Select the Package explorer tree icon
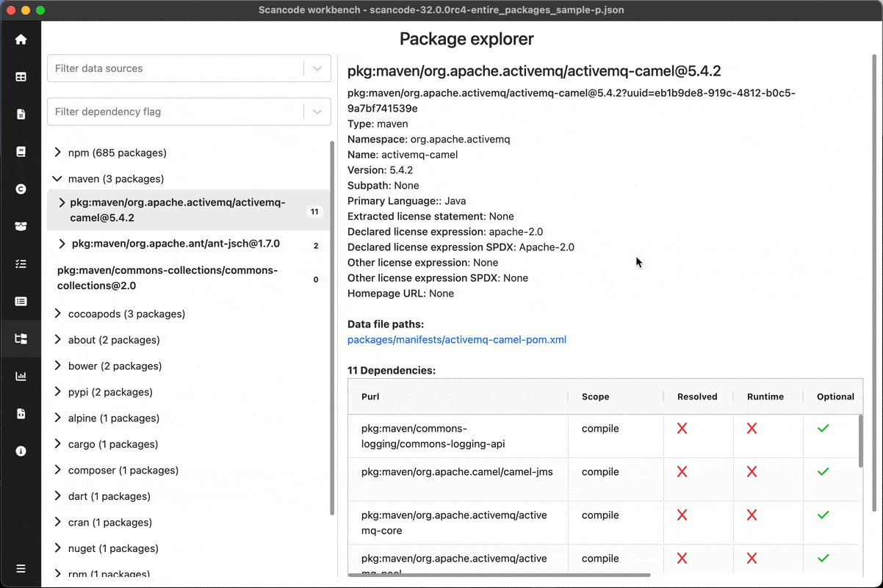The height and width of the screenshot is (588, 883). tap(21, 338)
